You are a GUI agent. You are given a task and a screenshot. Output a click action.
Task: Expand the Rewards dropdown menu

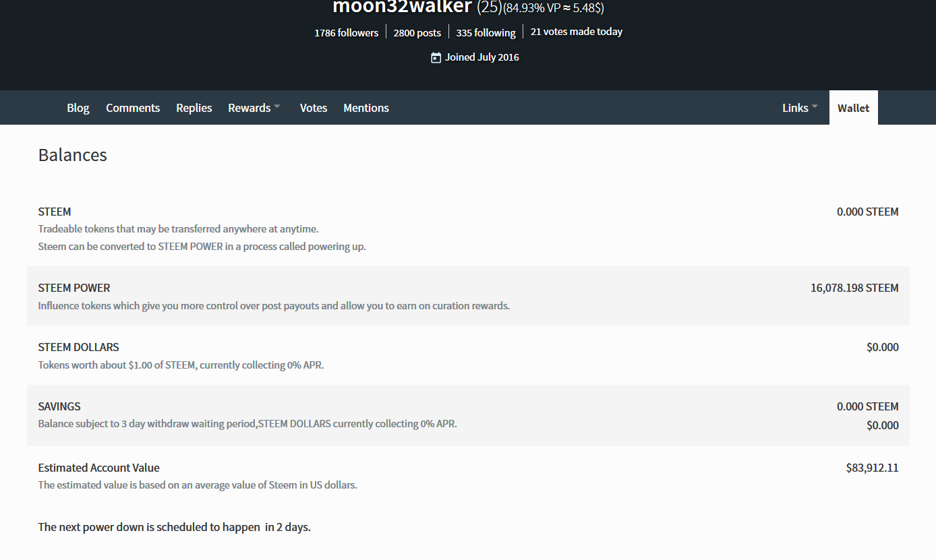click(254, 108)
